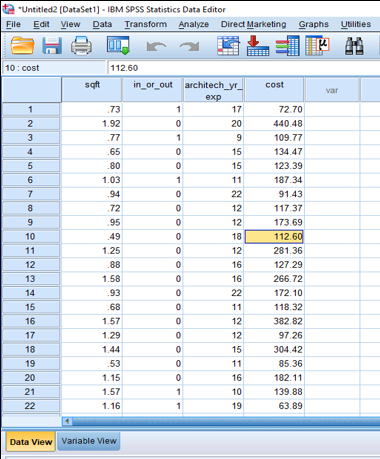Click the cell reference box '10 : cost'
The width and height of the screenshot is (380, 459).
(54, 68)
